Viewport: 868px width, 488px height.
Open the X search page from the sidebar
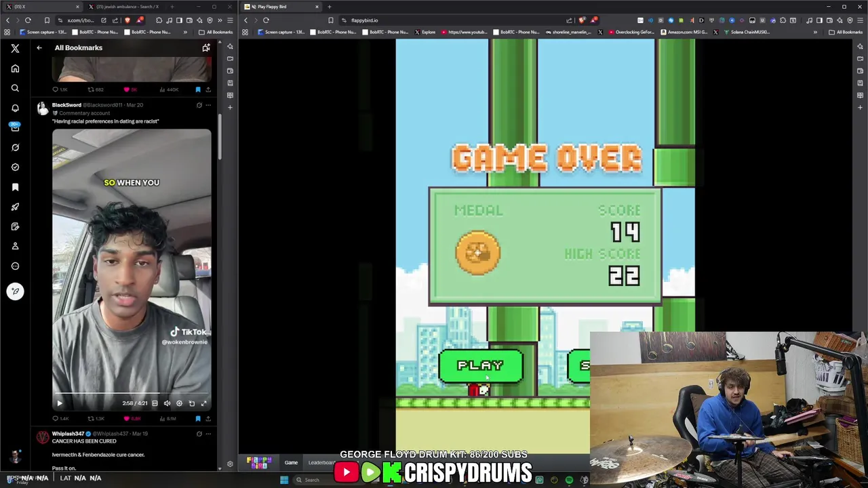pyautogui.click(x=15, y=88)
